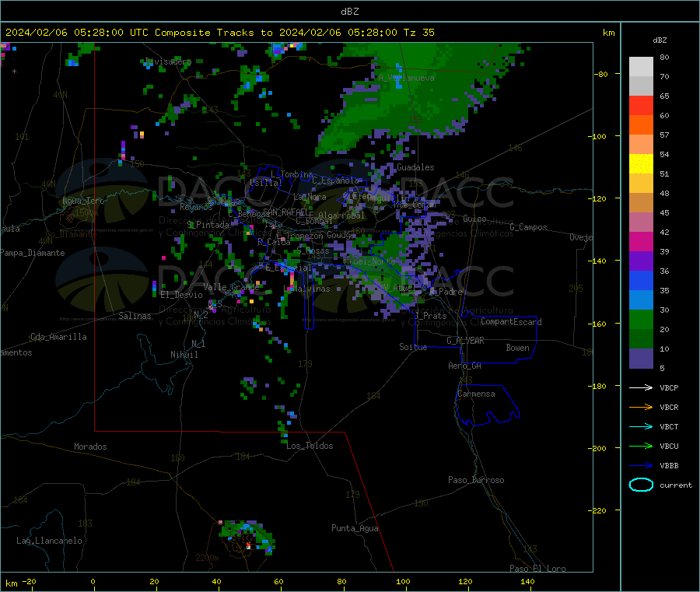The image size is (700, 592).
Task: Click the storm cell near 2200m contour
Action: (x=247, y=537)
